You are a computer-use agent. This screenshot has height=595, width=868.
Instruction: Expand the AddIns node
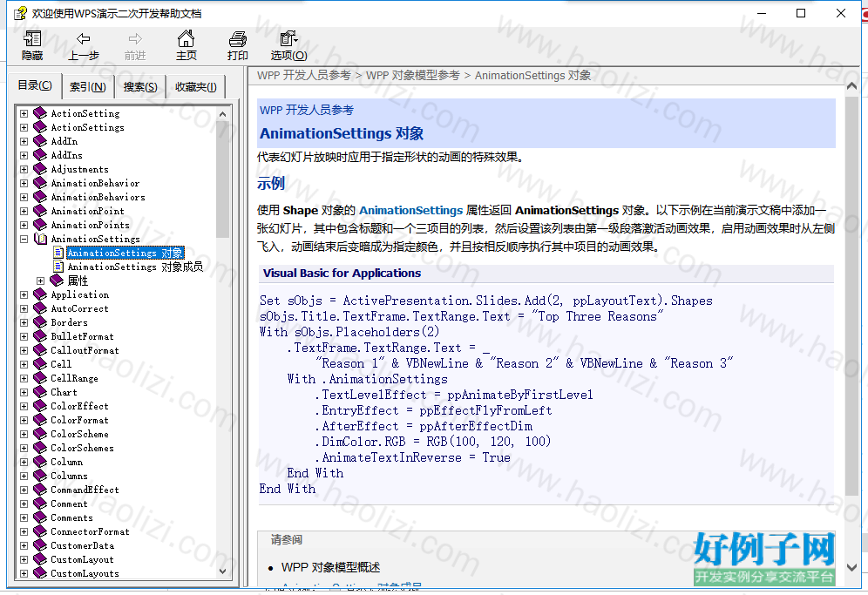click(24, 155)
